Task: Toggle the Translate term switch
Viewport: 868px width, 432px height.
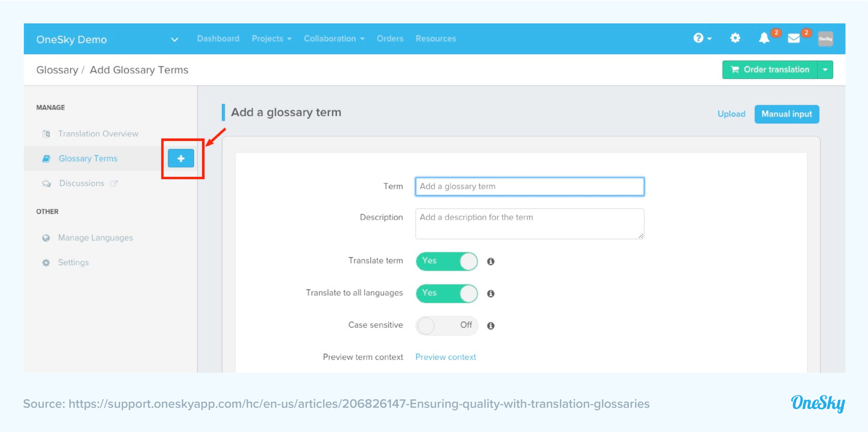Action: coord(447,261)
